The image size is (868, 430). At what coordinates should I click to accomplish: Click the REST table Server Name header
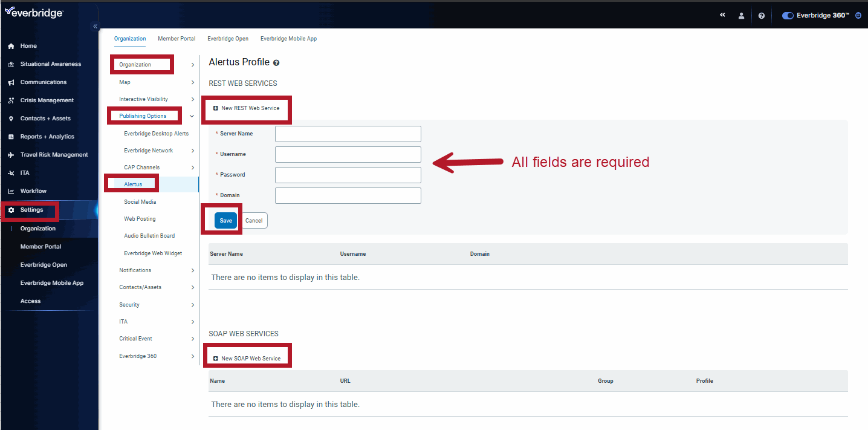tap(227, 254)
